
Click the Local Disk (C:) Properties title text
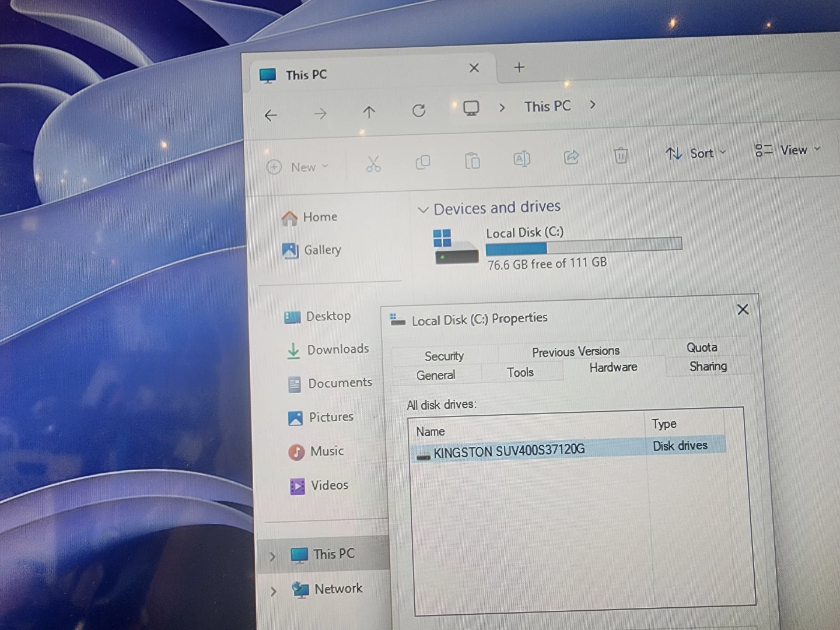tap(480, 319)
